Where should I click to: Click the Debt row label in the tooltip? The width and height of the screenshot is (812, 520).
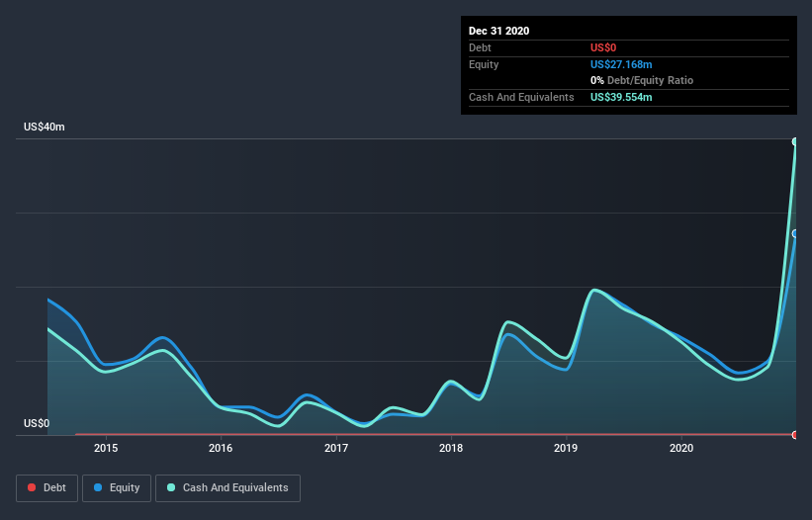(480, 47)
